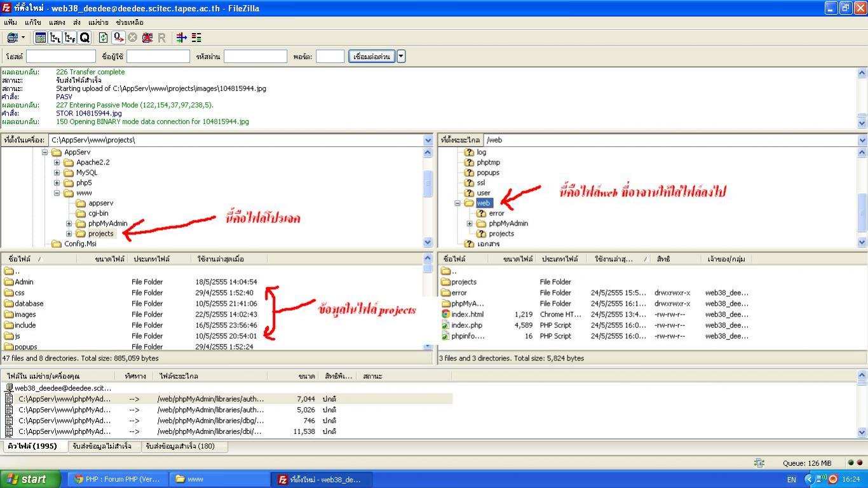This screenshot has width=868, height=488.
Task: Focus the พอร์ต port field
Action: (x=330, y=57)
